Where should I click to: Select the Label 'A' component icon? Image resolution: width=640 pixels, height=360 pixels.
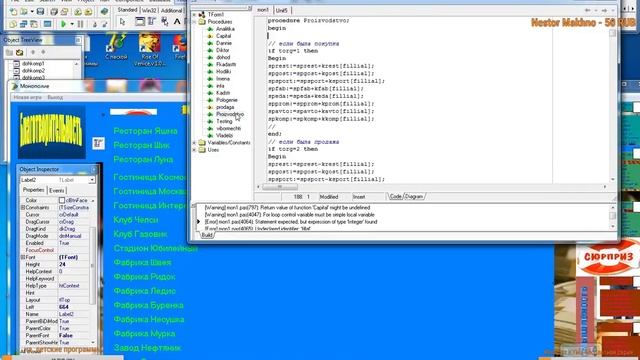pos(177,22)
